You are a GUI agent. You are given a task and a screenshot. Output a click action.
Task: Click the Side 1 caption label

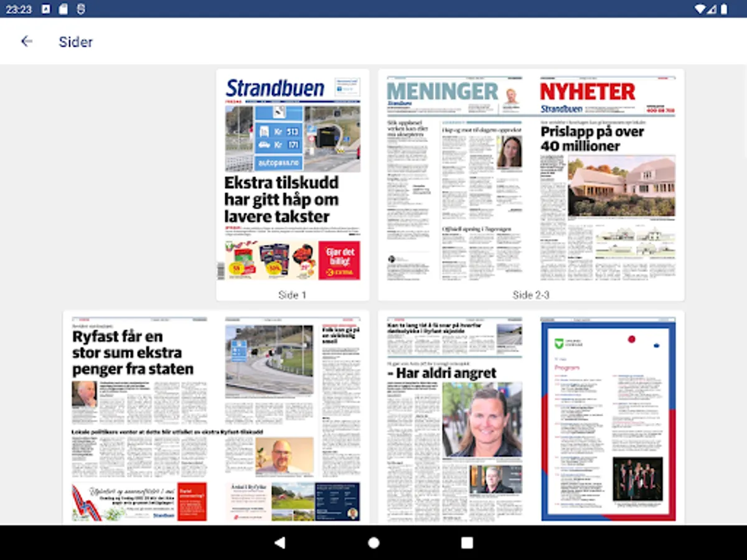pos(293,295)
